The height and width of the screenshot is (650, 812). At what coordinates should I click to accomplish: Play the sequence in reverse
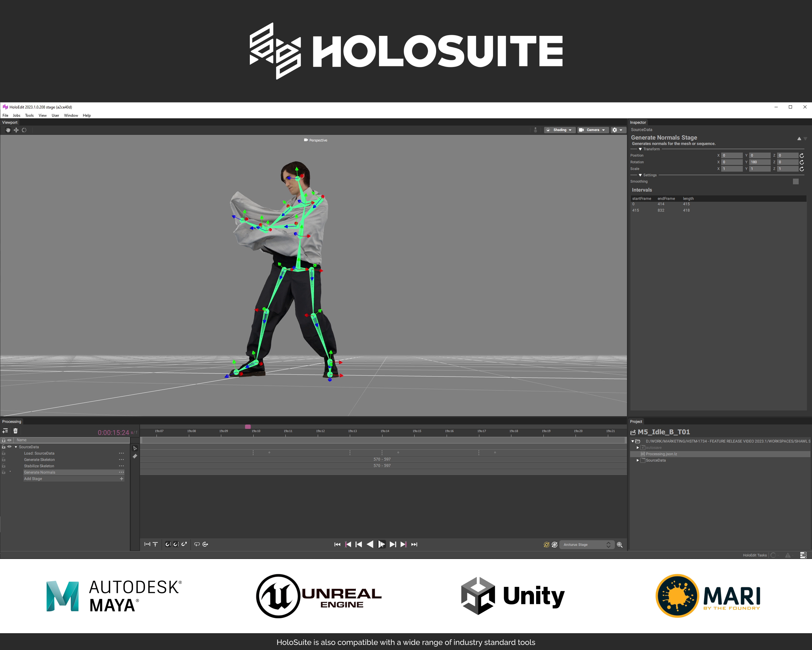point(370,544)
